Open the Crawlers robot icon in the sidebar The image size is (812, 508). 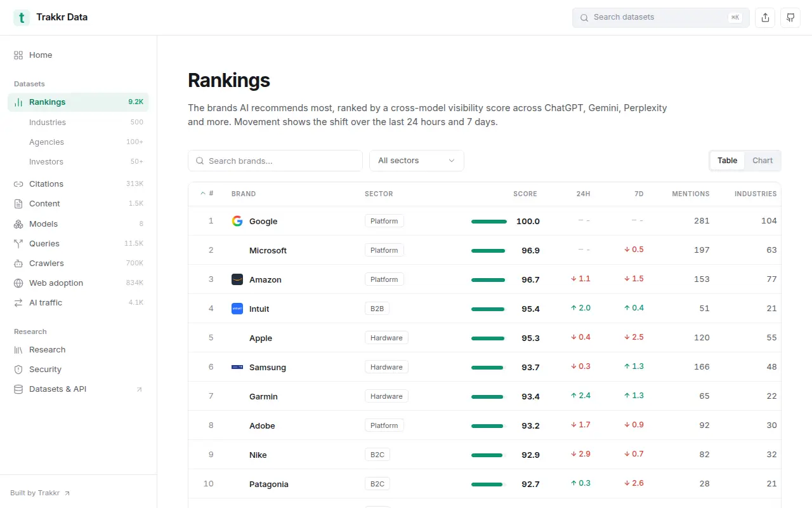(18, 264)
